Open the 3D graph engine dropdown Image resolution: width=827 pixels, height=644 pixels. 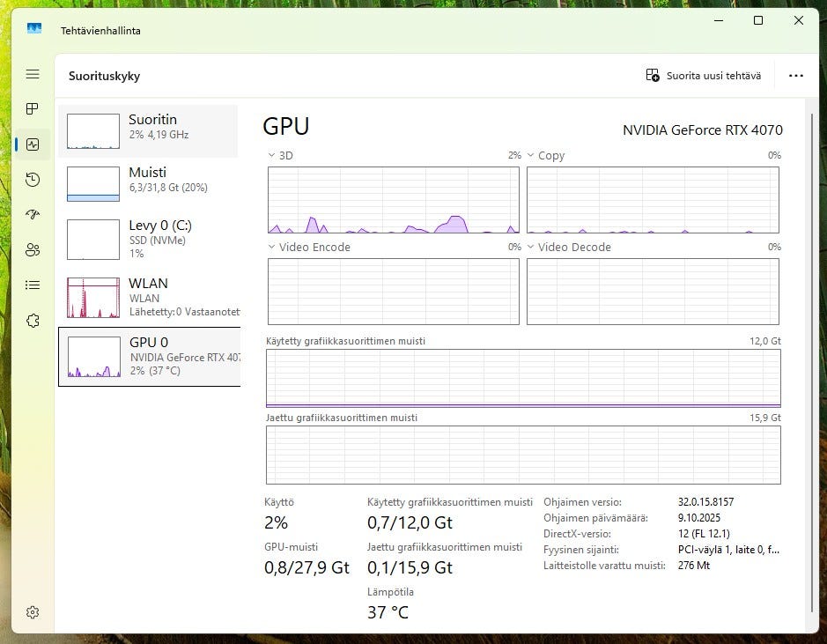click(x=273, y=156)
